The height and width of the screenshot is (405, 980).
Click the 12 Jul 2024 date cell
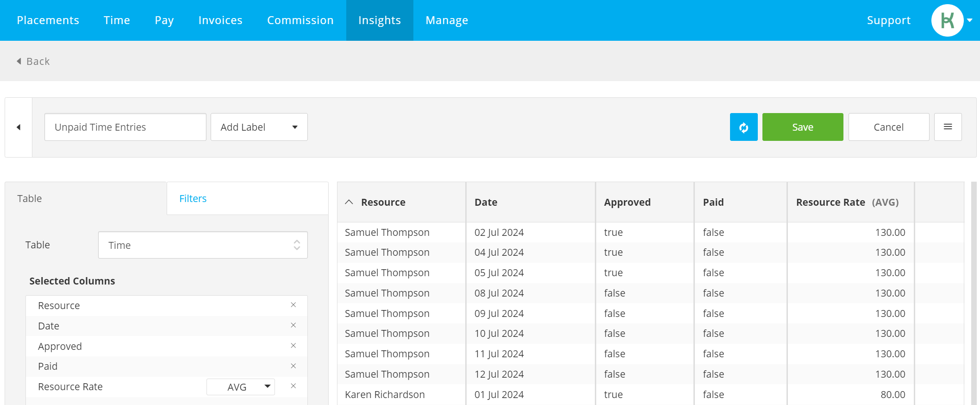[x=499, y=374]
